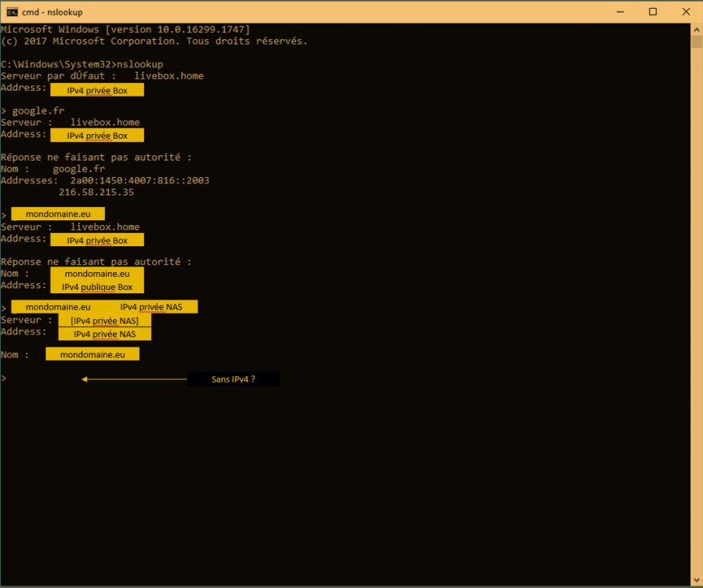The width and height of the screenshot is (703, 588).
Task: Click the black "Sans IPv4 ?" annotation
Action: (234, 379)
